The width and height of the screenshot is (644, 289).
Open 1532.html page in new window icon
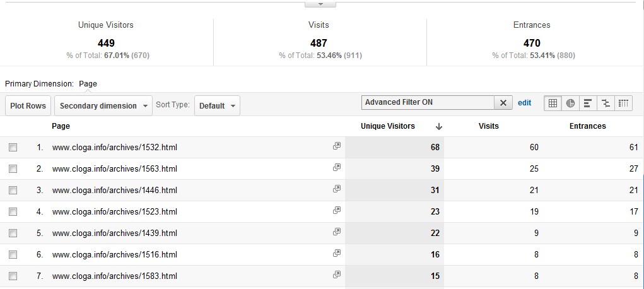click(x=337, y=146)
